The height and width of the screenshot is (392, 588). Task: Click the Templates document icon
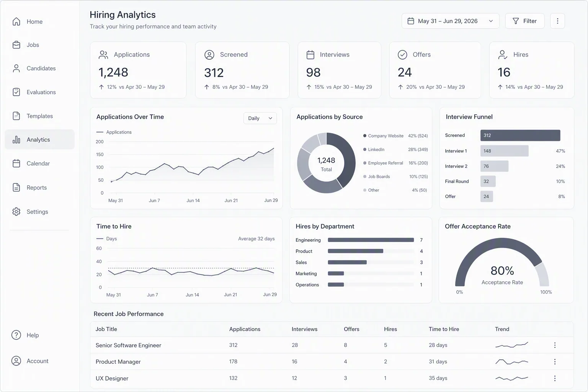point(16,116)
